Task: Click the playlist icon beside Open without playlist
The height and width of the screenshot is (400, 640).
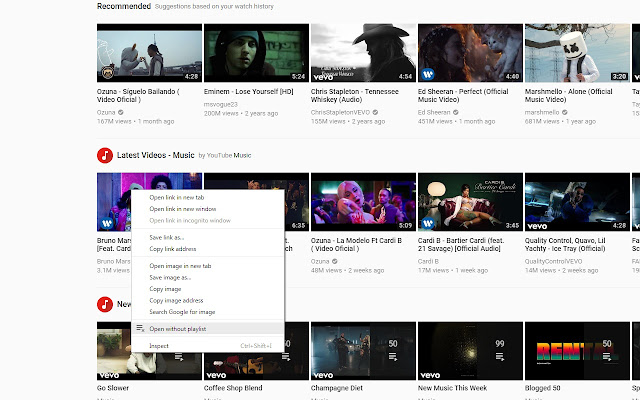Action: click(140, 329)
